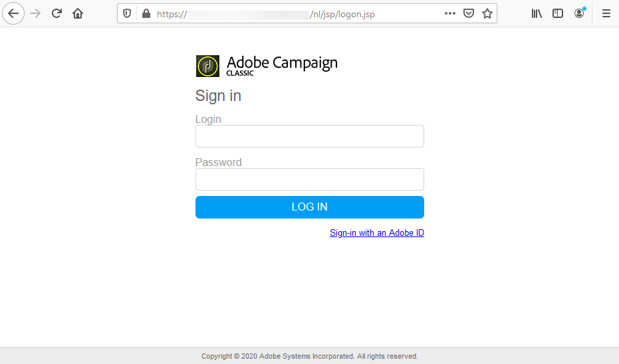The width and height of the screenshot is (619, 364).
Task: Focus the Password input field
Action: click(x=310, y=179)
